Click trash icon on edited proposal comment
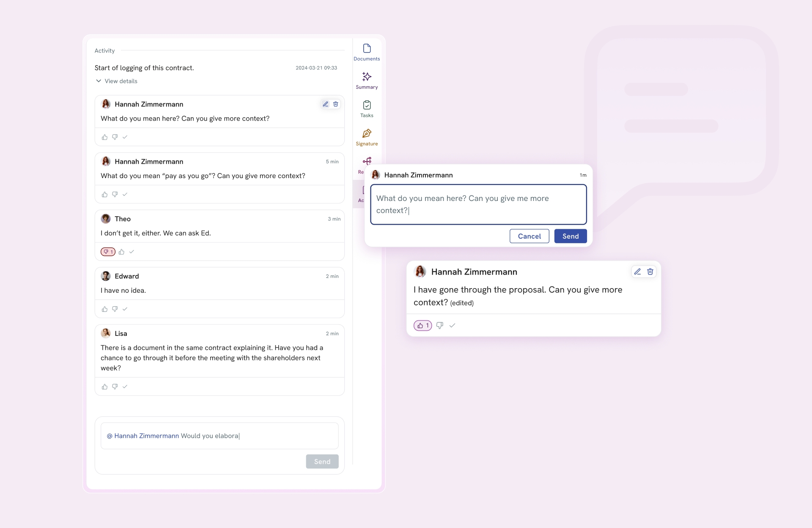The width and height of the screenshot is (812, 528). [x=650, y=272]
